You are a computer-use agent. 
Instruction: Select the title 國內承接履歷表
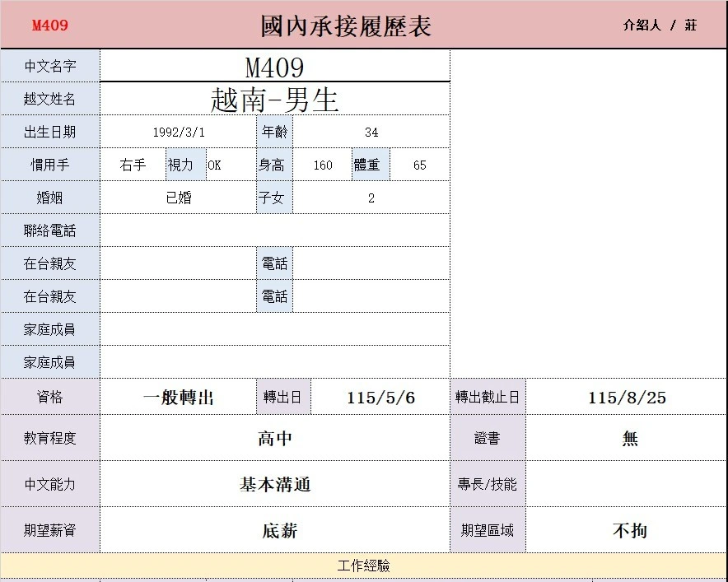pos(346,26)
